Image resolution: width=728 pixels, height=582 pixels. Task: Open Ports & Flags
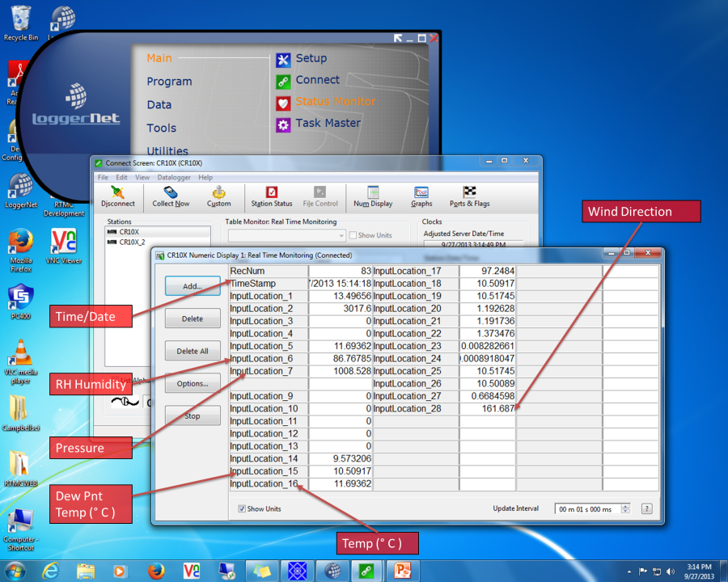click(x=469, y=196)
